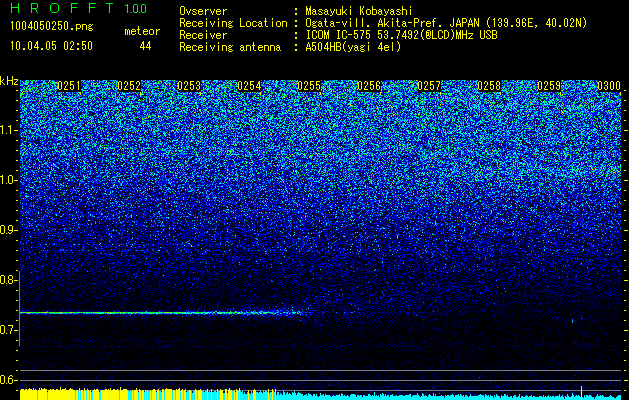Click the Ovserver field label
629x400 pixels.
pos(203,12)
